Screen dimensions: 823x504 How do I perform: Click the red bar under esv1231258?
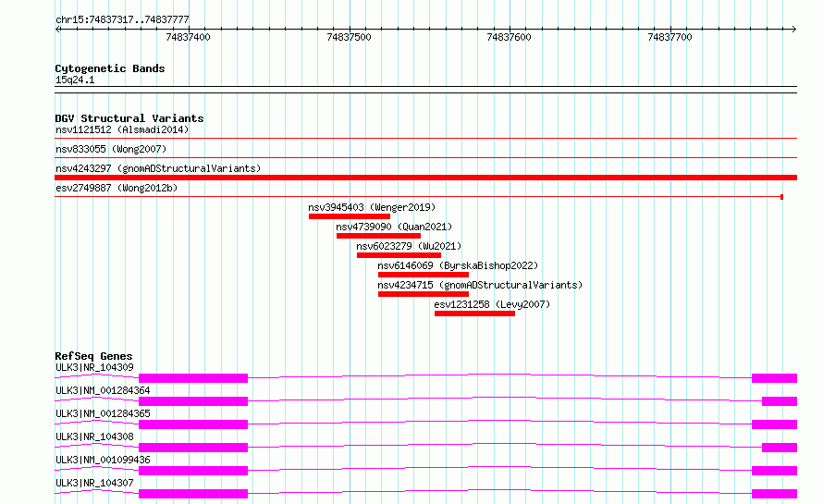474,313
